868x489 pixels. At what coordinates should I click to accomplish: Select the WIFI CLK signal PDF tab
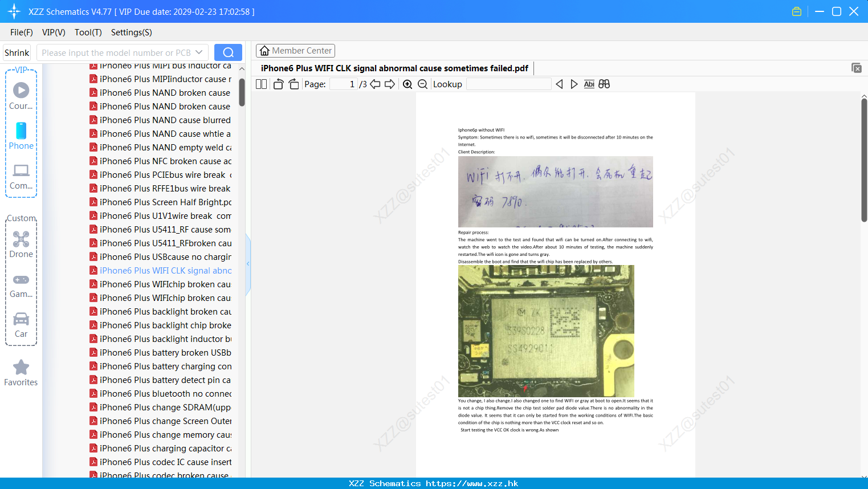pos(394,68)
